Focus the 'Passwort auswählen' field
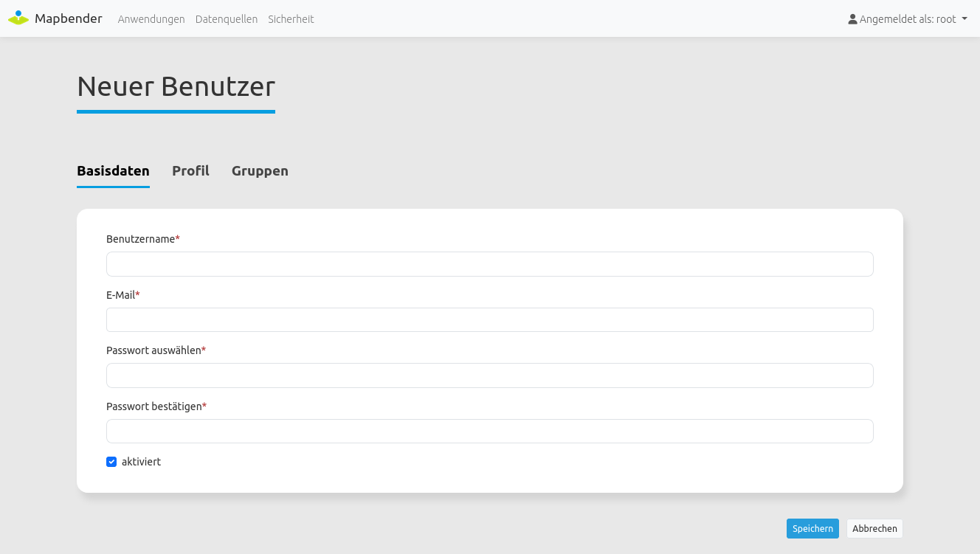The height and width of the screenshot is (554, 980). [x=489, y=375]
